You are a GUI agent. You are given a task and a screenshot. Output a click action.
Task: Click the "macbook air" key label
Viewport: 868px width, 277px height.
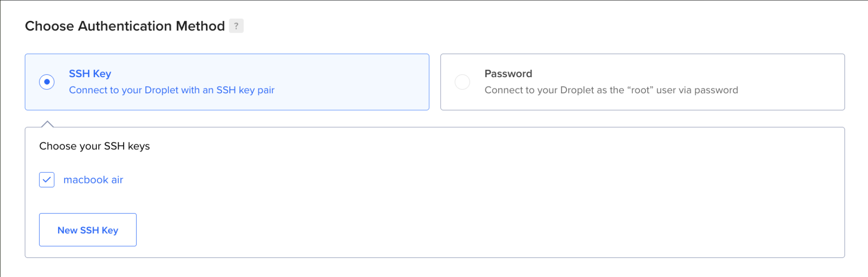click(x=93, y=180)
